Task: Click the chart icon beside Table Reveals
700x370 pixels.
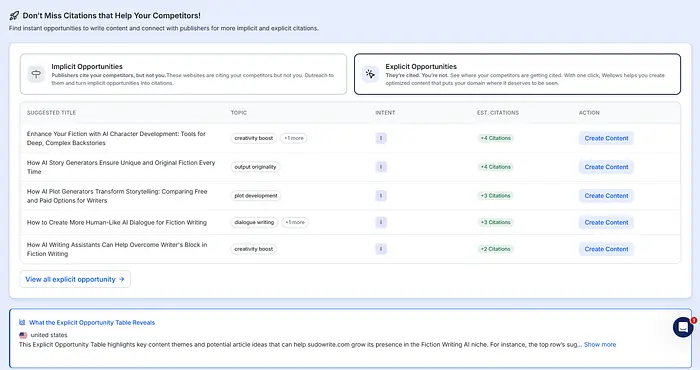Action: tap(22, 322)
